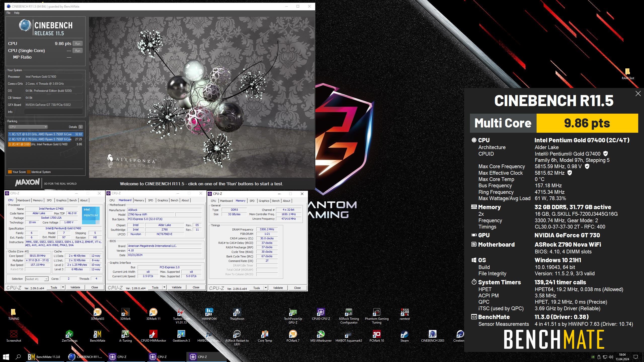Screen dimensions: 644x362
Task: Open the RAM Test folder icon
Action: (628, 74)
